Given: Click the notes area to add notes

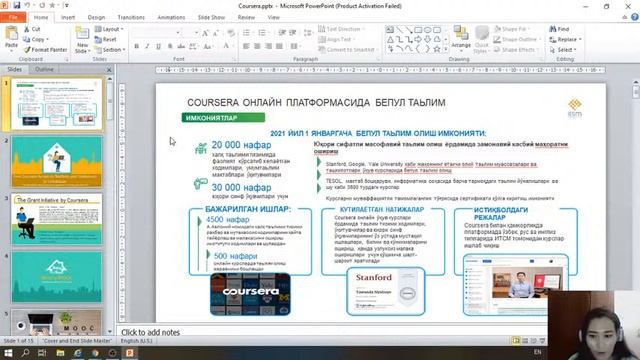Looking at the screenshot, I should [x=331, y=332].
